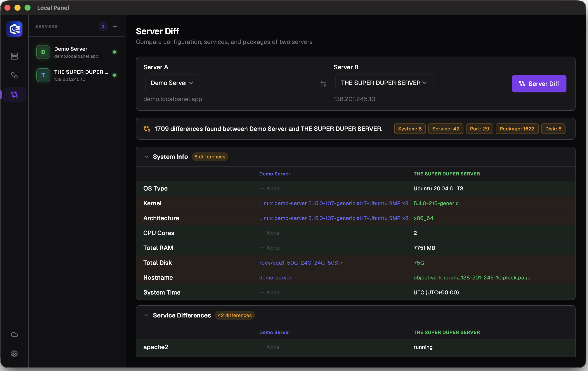This screenshot has width=588, height=371.
Task: Click Ubuntu 20.04.6 LTS value
Action: [x=438, y=188]
